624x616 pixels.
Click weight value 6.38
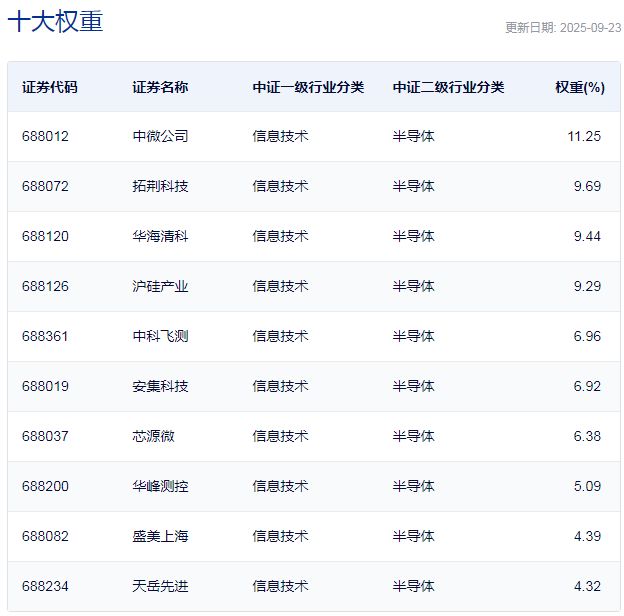[x=587, y=436]
